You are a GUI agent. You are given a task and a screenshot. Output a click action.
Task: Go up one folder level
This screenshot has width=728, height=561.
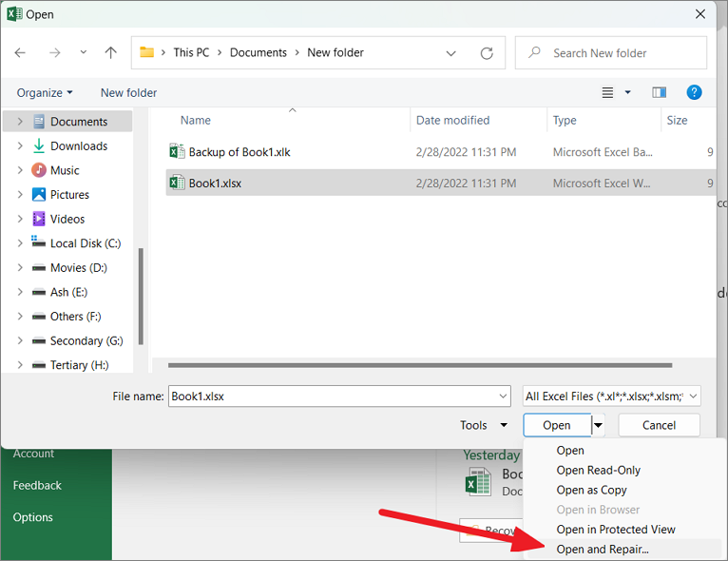pos(110,52)
